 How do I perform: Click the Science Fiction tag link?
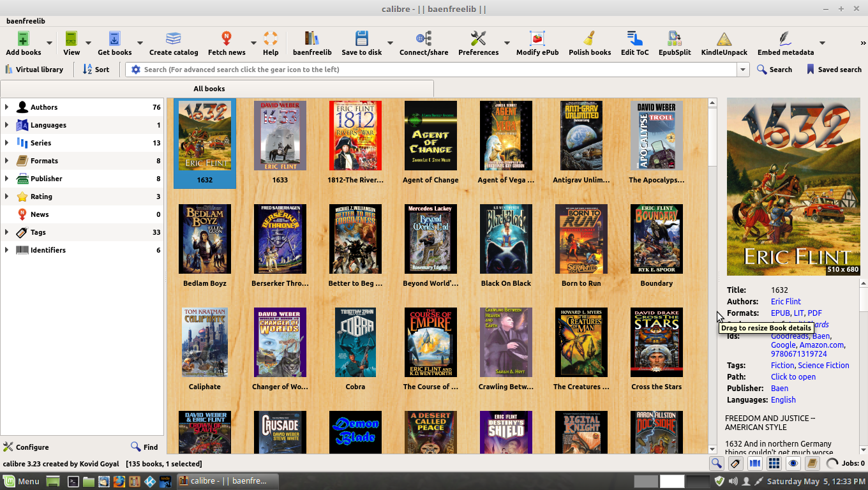pos(823,366)
